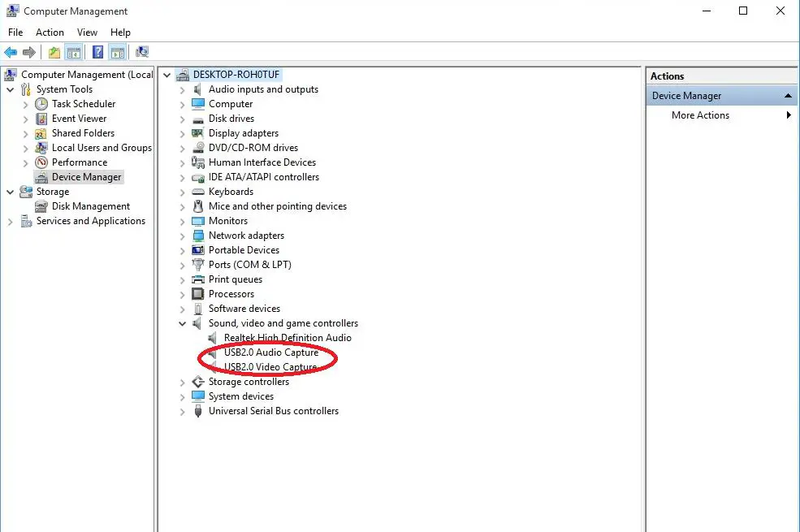The height and width of the screenshot is (532, 800).
Task: Collapse the Sound, video and game controllers category
Action: [181, 322]
